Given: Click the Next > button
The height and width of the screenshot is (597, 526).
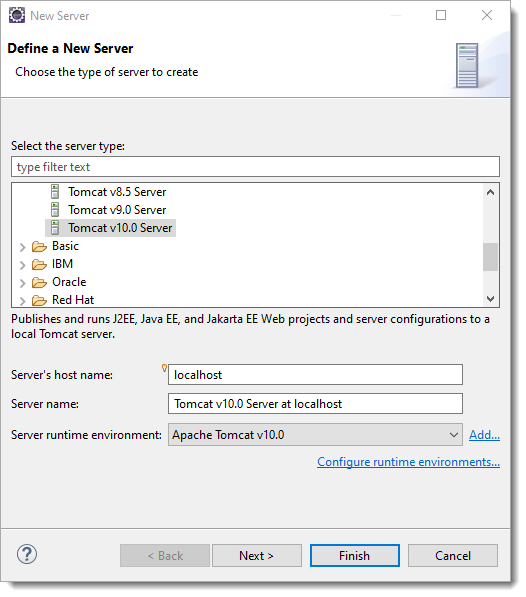Looking at the screenshot, I should click(257, 555).
